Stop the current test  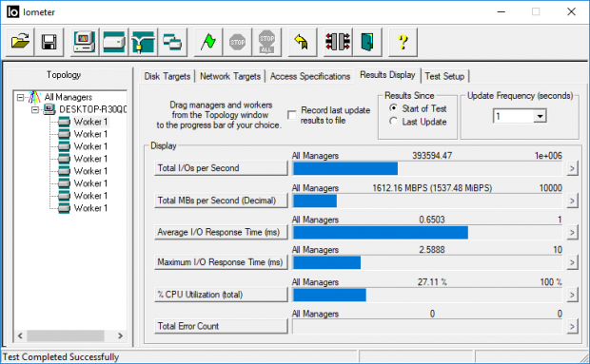point(238,42)
